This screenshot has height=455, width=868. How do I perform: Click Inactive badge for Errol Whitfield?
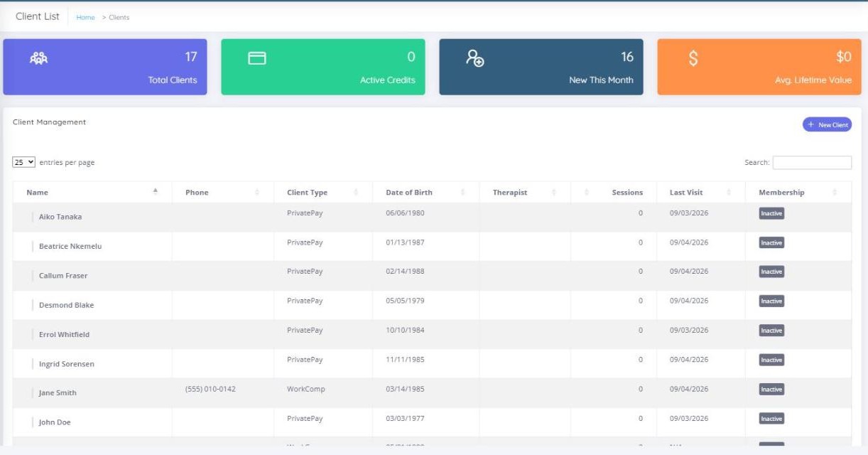tap(771, 331)
